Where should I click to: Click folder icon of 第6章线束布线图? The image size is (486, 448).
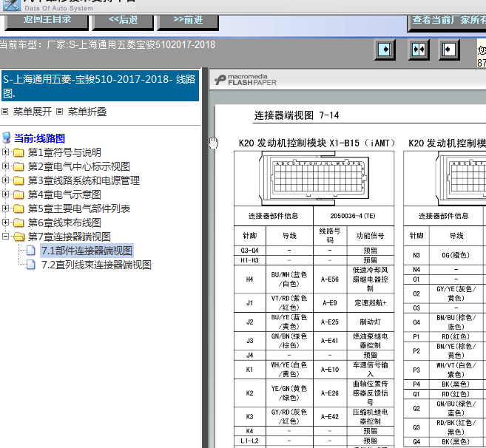[x=18, y=223]
